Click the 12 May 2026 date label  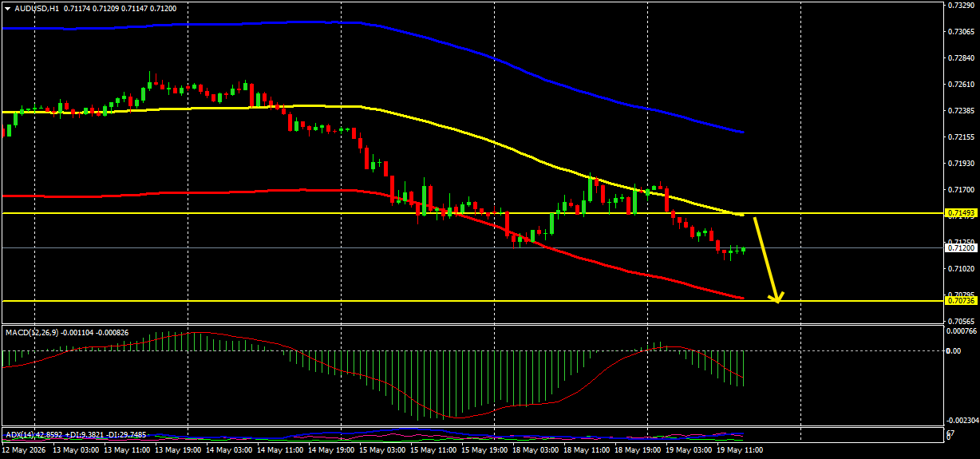tap(26, 451)
